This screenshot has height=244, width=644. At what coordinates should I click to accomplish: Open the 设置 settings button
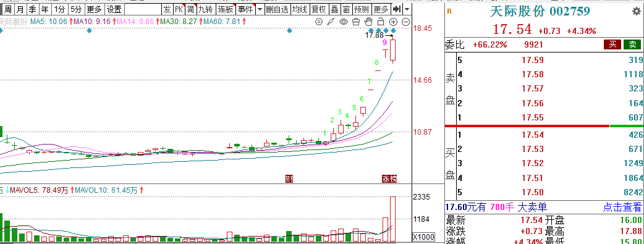tap(114, 9)
